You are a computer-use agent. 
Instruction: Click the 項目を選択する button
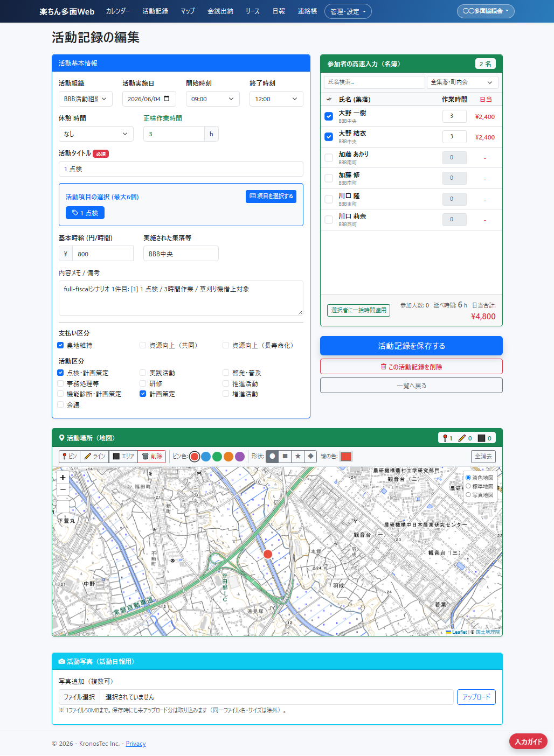pyautogui.click(x=271, y=196)
